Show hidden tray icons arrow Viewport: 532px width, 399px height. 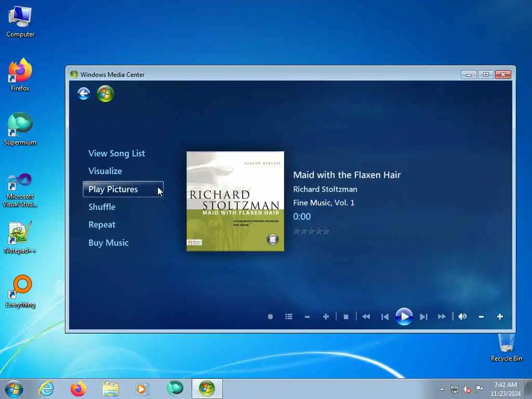coord(442,389)
